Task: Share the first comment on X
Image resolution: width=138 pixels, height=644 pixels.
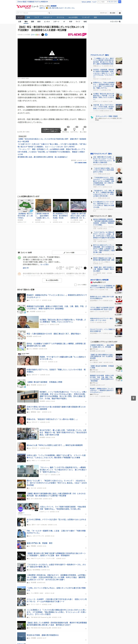Action: (x=85, y=268)
